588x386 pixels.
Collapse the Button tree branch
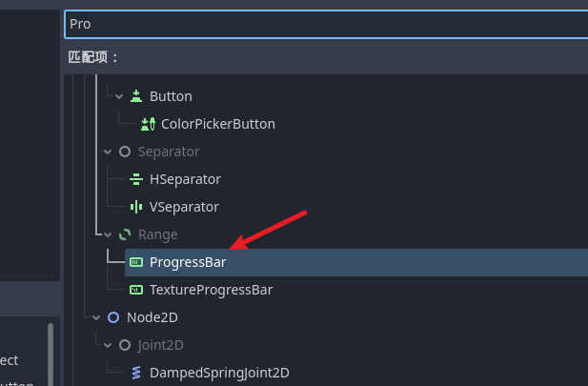pyautogui.click(x=119, y=97)
